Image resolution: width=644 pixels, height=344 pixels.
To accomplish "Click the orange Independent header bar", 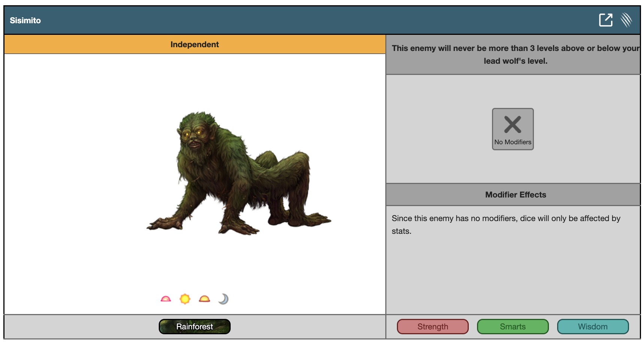I will (x=194, y=44).
